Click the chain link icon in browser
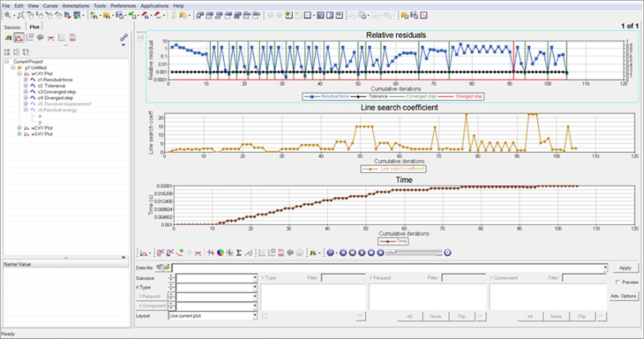644x339 pixels. (x=123, y=38)
